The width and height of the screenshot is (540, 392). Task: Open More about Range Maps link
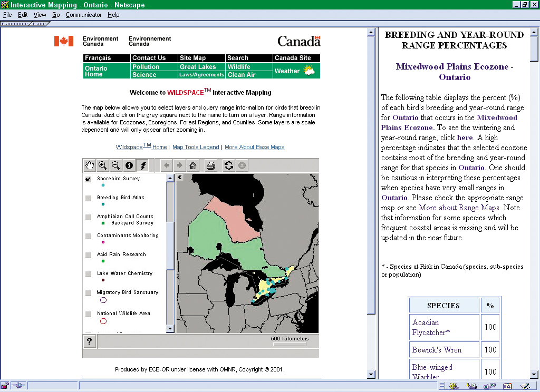[459, 208]
